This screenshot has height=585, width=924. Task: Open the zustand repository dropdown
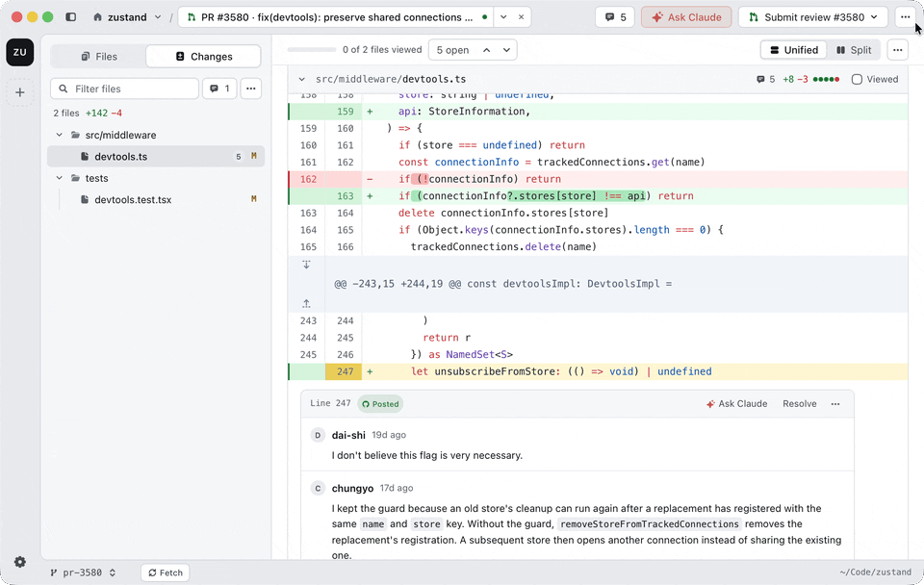[x=157, y=17]
